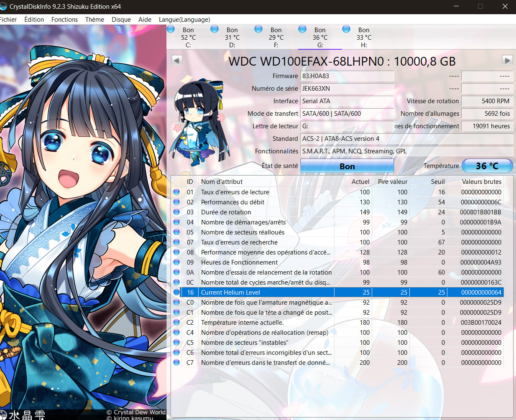Screen dimensions: 516x420
Task: Select the Température interne actuelle row
Action: point(337,322)
